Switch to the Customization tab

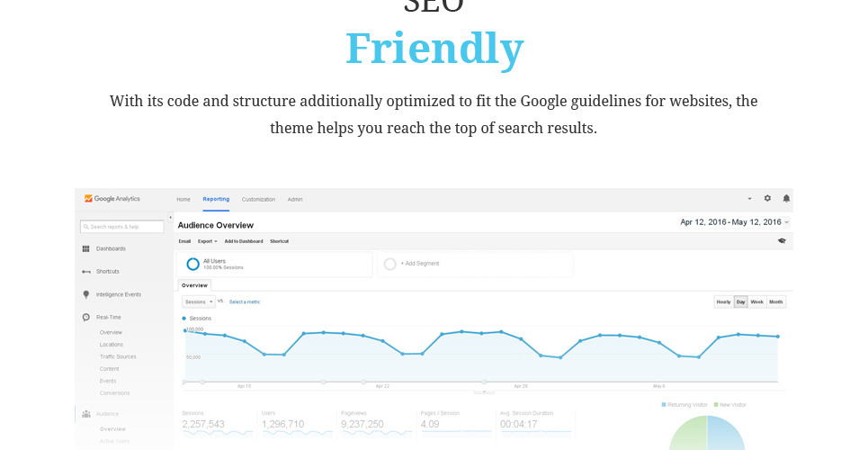click(x=258, y=199)
